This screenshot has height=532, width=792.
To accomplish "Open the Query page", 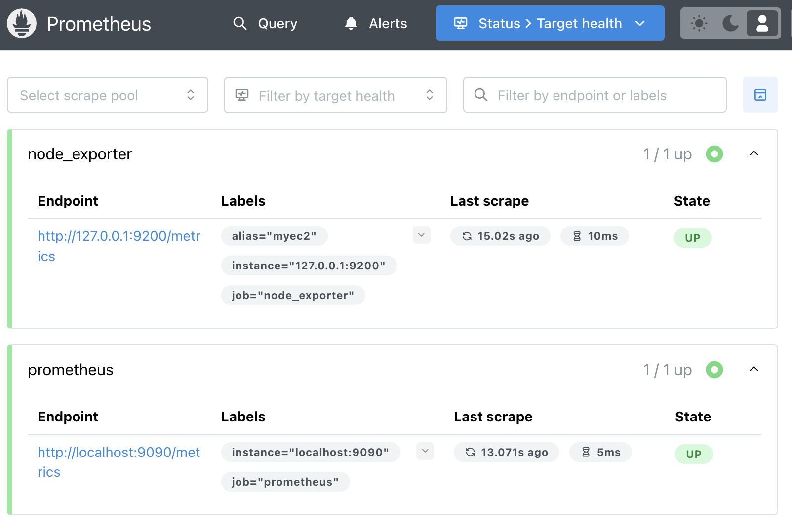I will pyautogui.click(x=265, y=23).
